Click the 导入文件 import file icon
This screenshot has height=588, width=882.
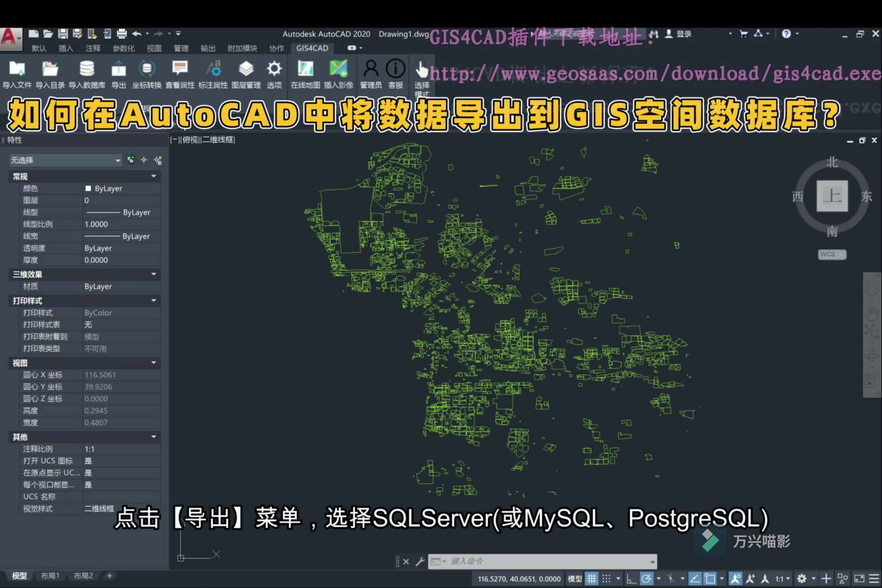(x=17, y=69)
